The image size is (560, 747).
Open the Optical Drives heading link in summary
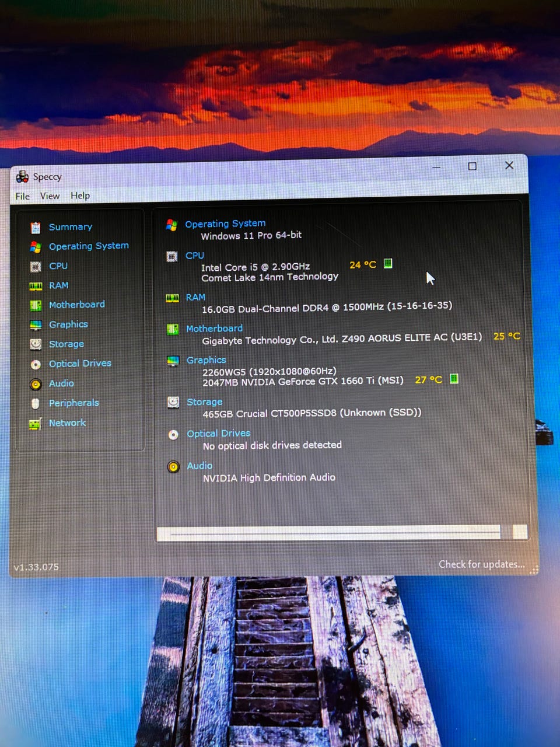(x=218, y=434)
